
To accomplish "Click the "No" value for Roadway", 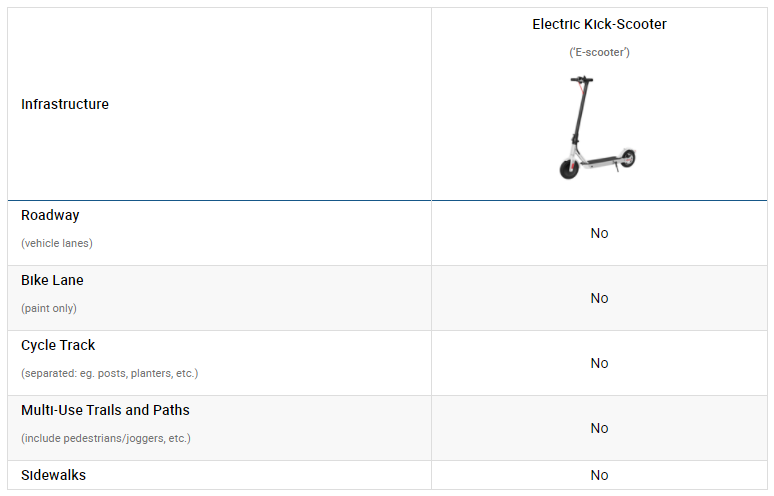I will (x=599, y=233).
